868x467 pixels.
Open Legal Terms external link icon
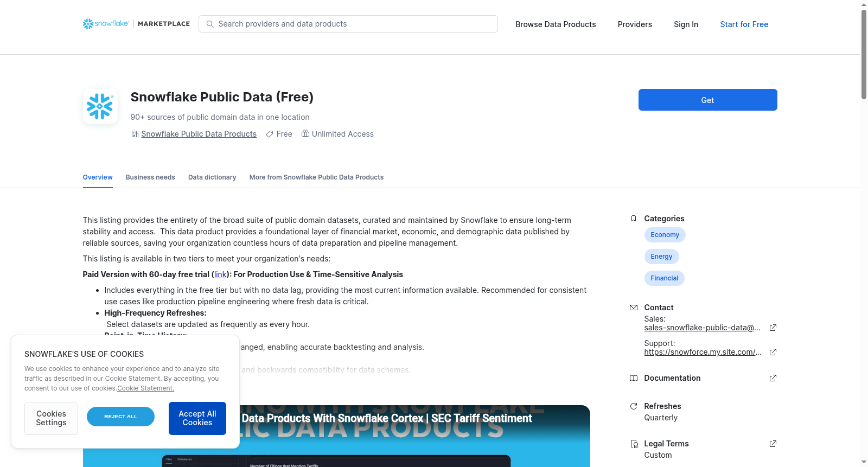[x=773, y=444]
